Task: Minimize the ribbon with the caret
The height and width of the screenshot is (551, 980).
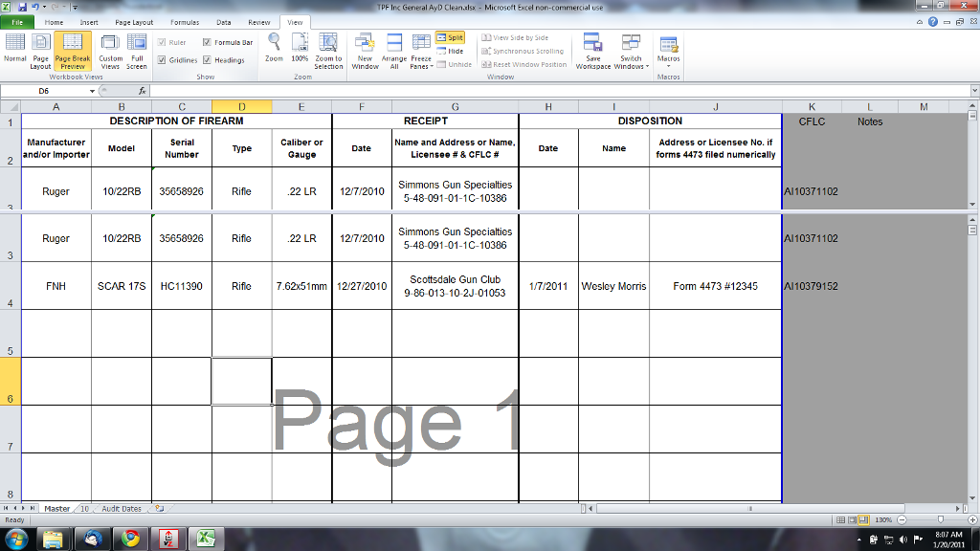Action: (920, 22)
